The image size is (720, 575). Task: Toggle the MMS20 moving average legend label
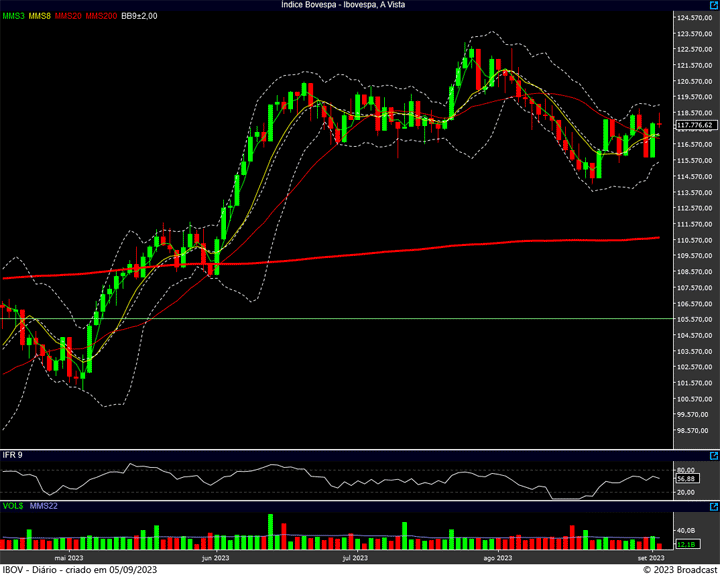point(69,17)
